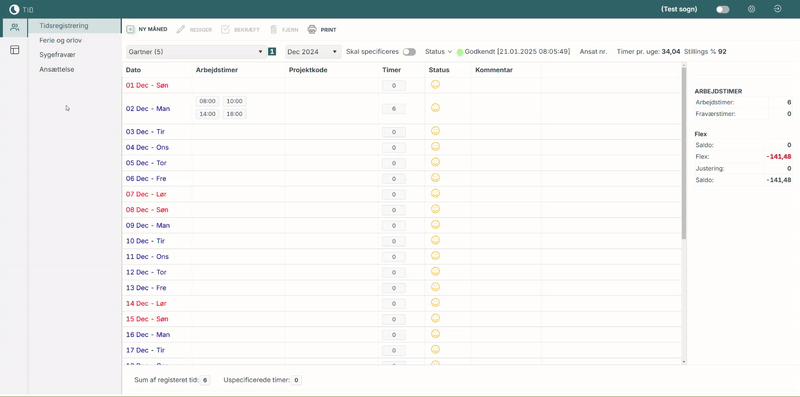Select the 14 Dec - Lør row date
Viewport: 800px width, 397px height.
click(146, 303)
